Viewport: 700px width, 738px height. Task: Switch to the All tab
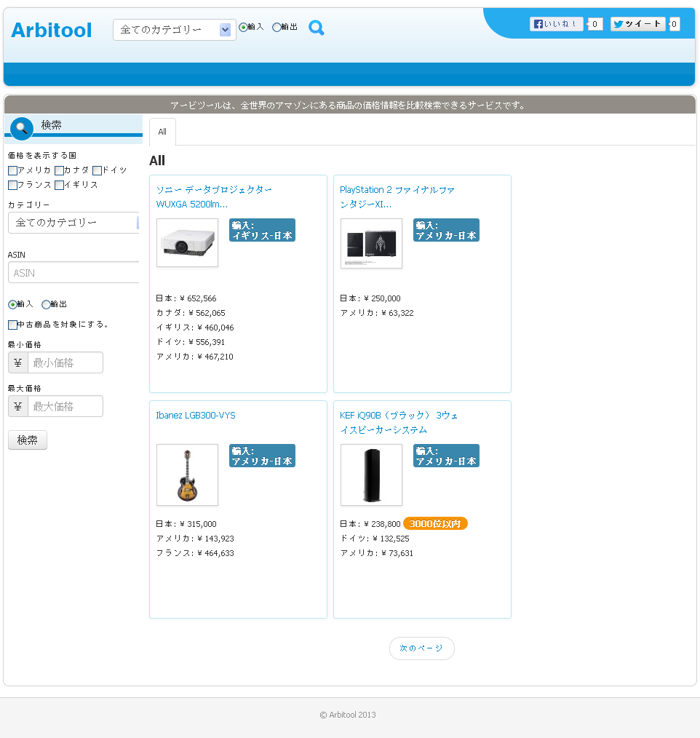[x=162, y=132]
